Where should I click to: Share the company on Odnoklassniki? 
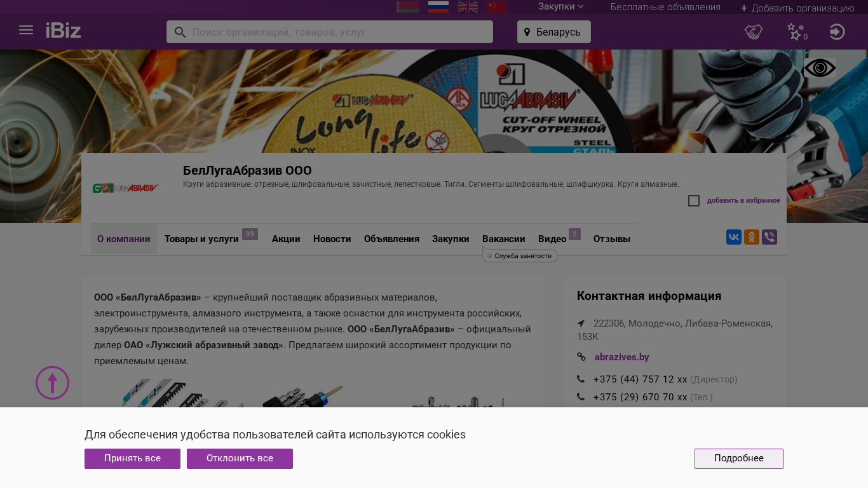[x=752, y=237]
